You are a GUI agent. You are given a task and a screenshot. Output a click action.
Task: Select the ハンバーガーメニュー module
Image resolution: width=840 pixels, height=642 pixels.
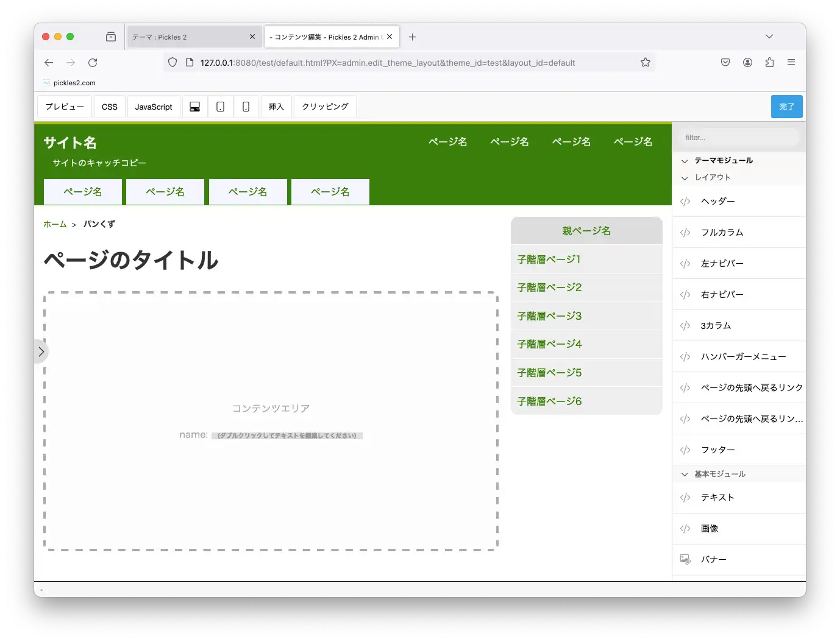pyautogui.click(x=743, y=356)
